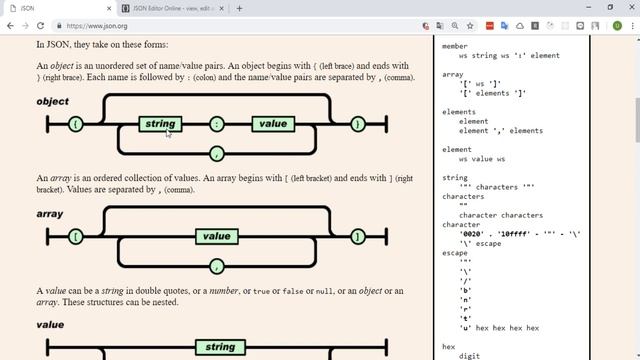Click the colon circle in object diagram
This screenshot has width=640, height=360.
[217, 124]
